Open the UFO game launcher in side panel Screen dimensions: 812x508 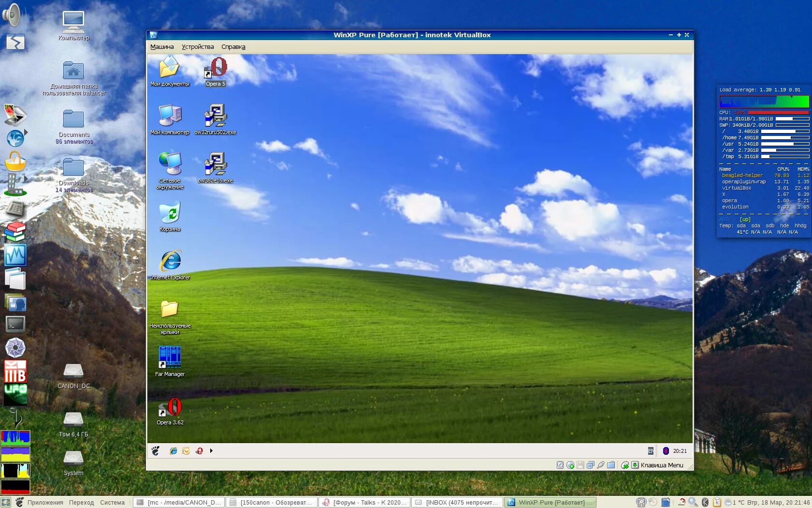[15, 394]
